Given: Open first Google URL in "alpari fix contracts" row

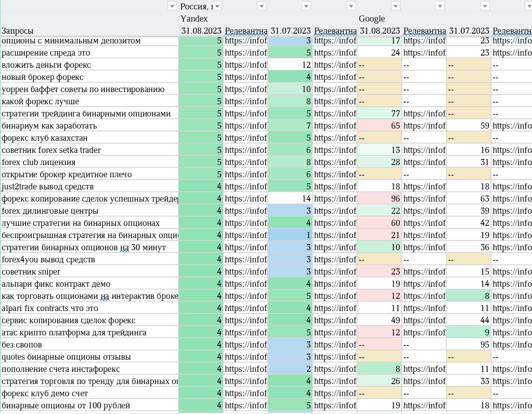Looking at the screenshot, I should pyautogui.click(x=424, y=308).
